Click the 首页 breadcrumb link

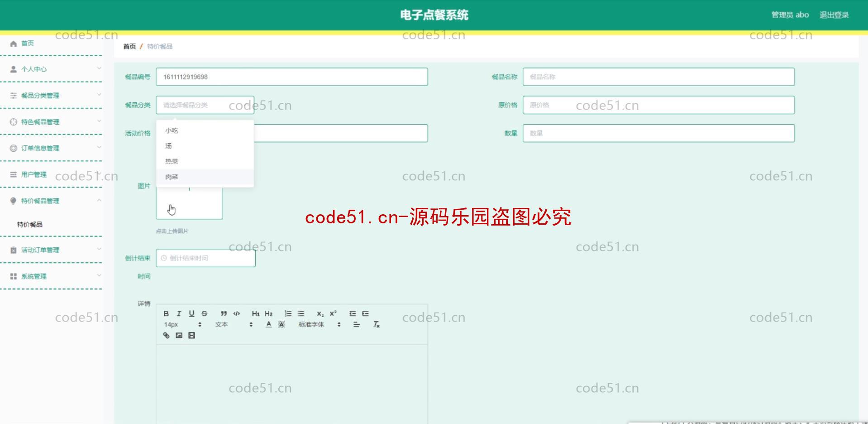tap(129, 46)
